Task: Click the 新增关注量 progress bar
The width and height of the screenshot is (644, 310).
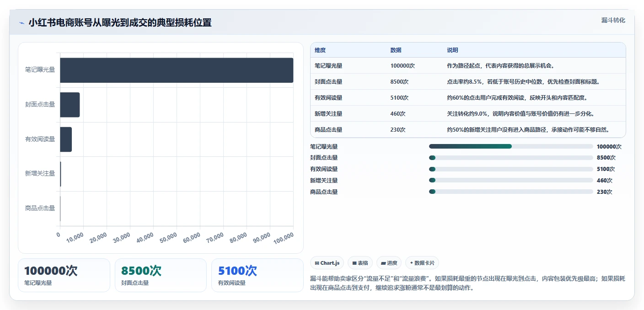Action: click(x=511, y=181)
